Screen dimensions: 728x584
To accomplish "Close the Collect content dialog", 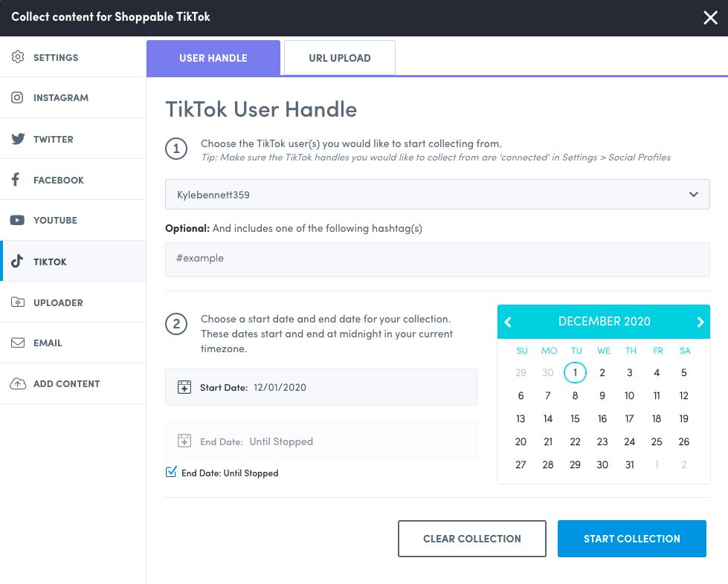I will tap(710, 18).
